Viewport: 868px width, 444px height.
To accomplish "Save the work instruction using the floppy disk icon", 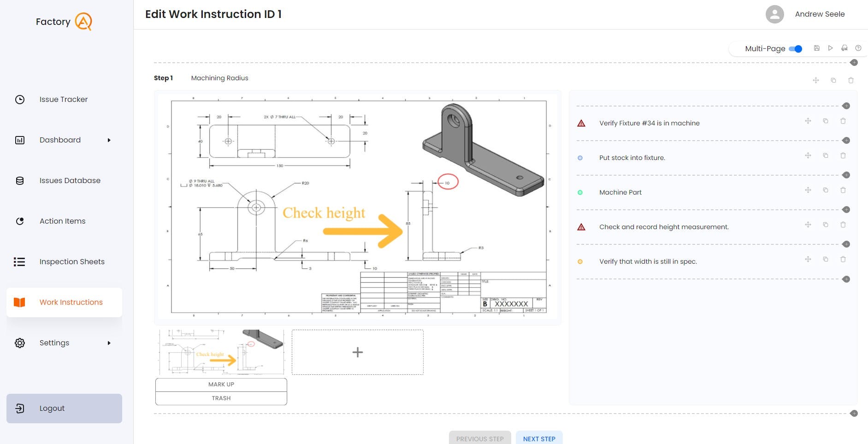I will point(816,48).
